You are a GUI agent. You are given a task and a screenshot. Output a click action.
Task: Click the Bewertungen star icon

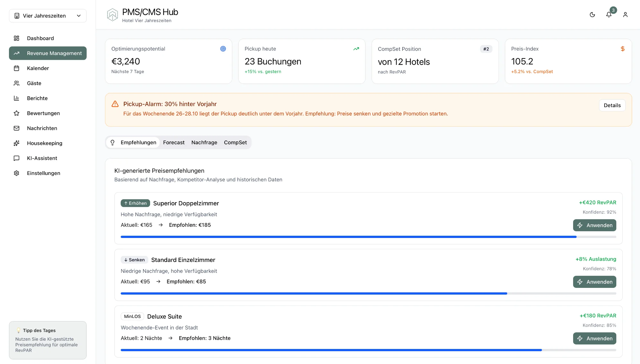click(17, 113)
